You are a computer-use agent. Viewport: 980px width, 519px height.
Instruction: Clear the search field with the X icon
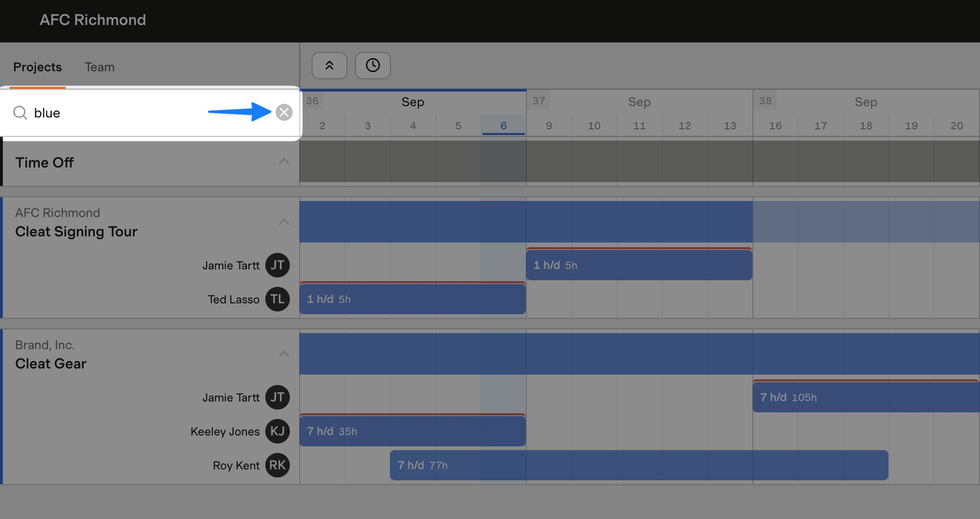tap(284, 112)
